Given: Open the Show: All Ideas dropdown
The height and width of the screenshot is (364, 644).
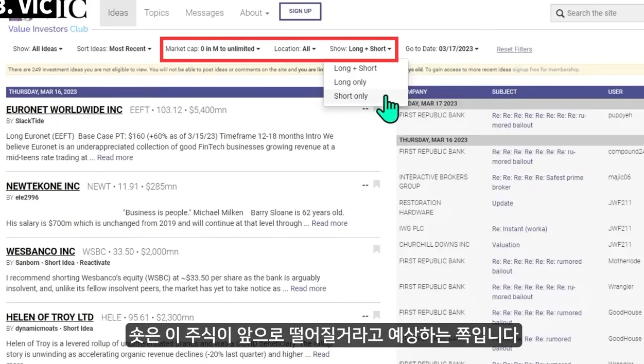Looking at the screenshot, I should click(x=38, y=49).
